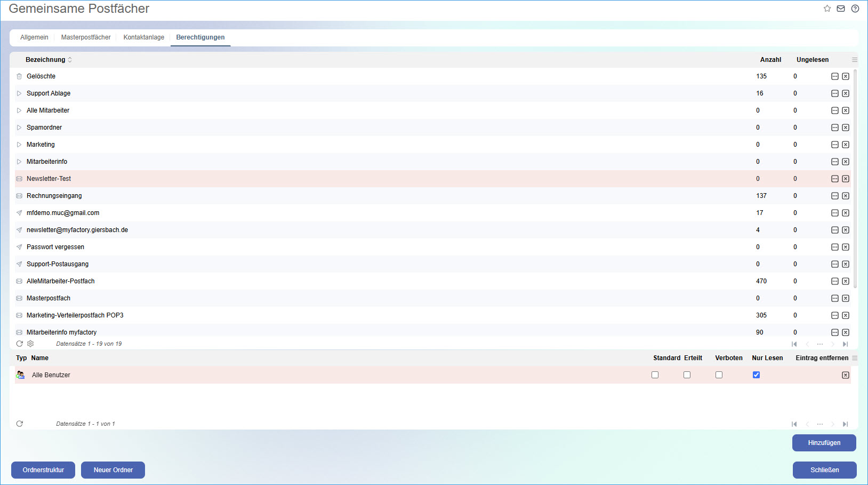Open details for Marketing row

click(x=835, y=145)
